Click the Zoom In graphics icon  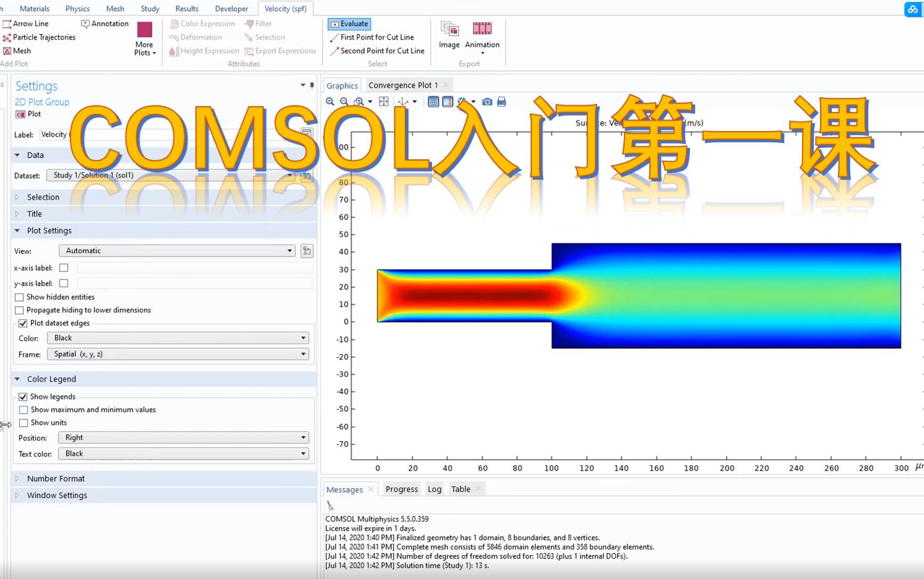(x=330, y=101)
